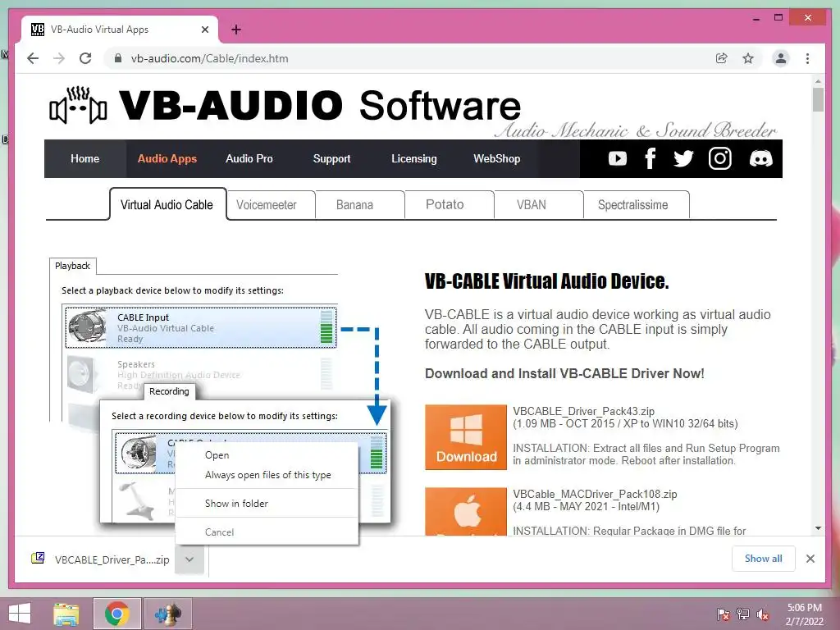
Task: Click the scrollbar down arrow
Action: tap(818, 528)
